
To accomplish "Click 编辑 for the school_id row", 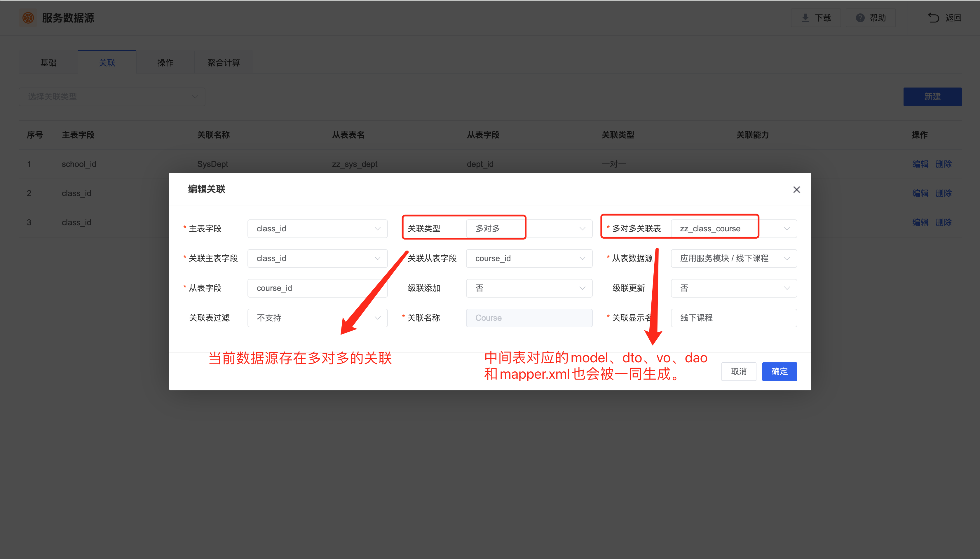I will 920,164.
